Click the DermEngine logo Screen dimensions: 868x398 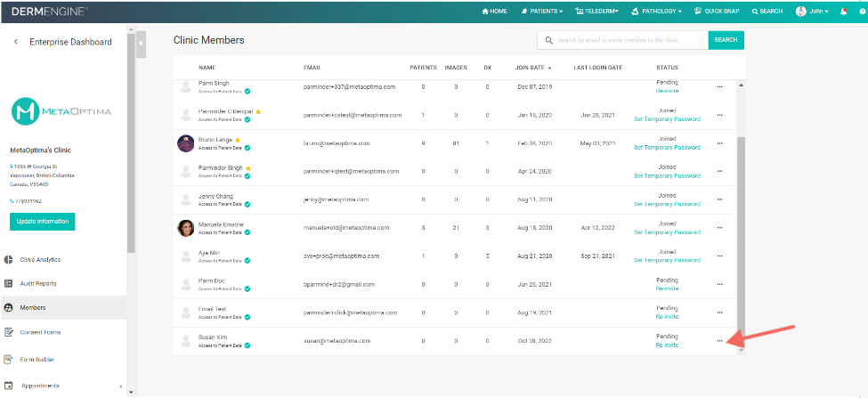(x=50, y=11)
